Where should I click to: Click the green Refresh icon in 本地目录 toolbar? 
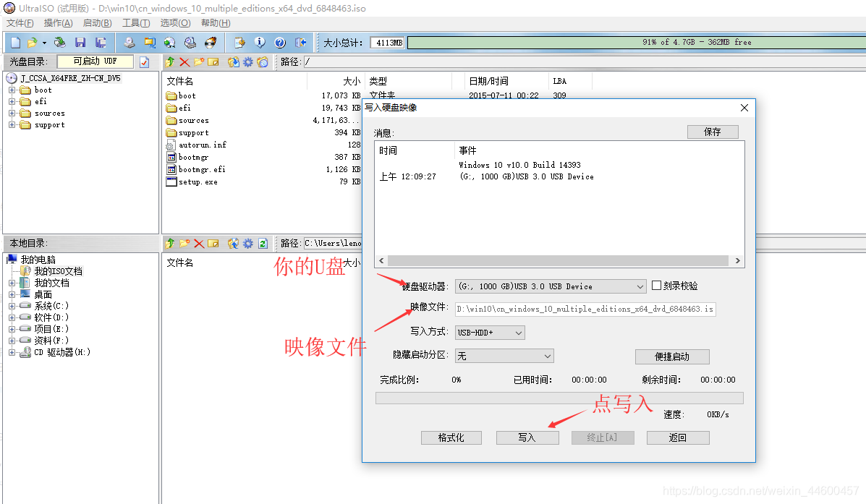click(x=263, y=244)
